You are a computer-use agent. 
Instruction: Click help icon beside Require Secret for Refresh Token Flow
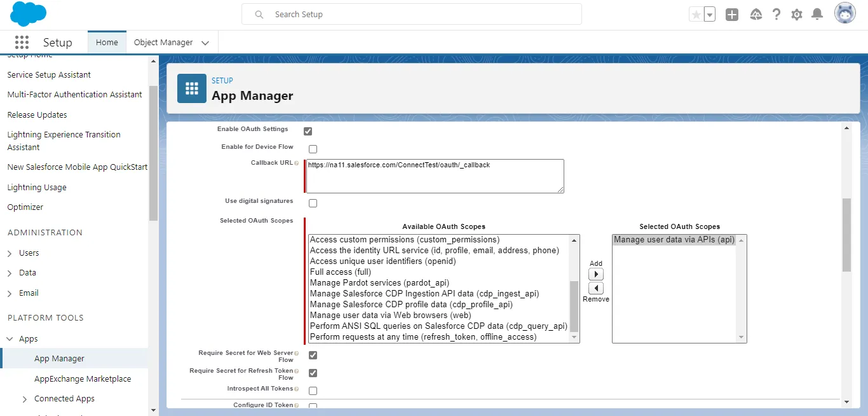(x=297, y=371)
